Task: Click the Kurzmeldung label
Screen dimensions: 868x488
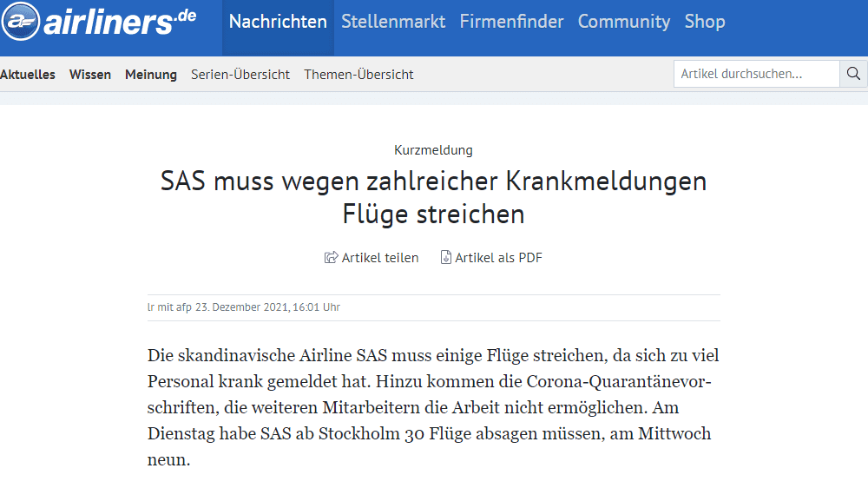Action: tap(433, 150)
